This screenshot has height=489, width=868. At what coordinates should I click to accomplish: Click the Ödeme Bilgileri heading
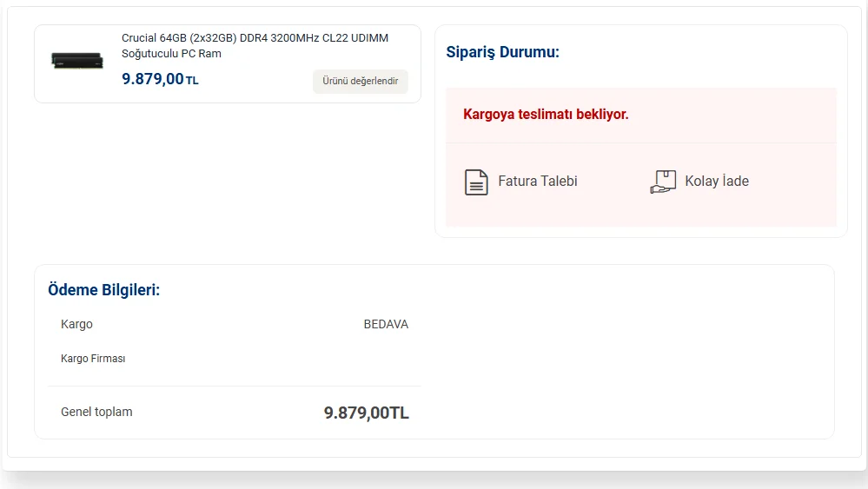[x=103, y=290]
